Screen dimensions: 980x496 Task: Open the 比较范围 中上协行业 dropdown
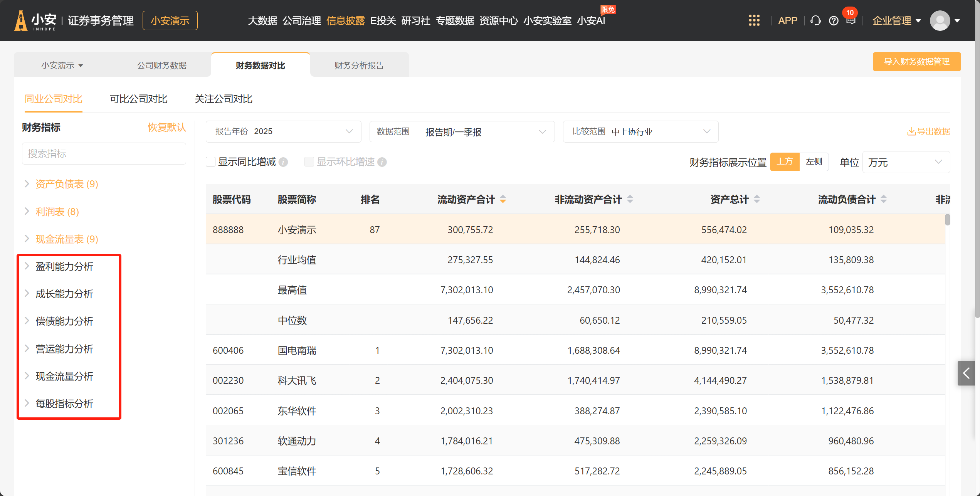[640, 132]
